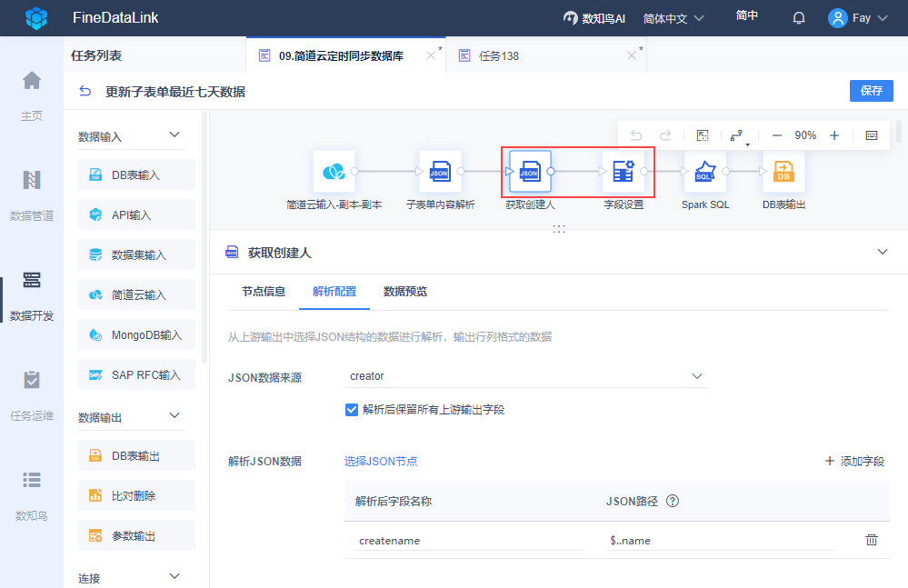Add MongoDB输入 from the palette
This screenshot has height=588, width=908.
tap(136, 334)
